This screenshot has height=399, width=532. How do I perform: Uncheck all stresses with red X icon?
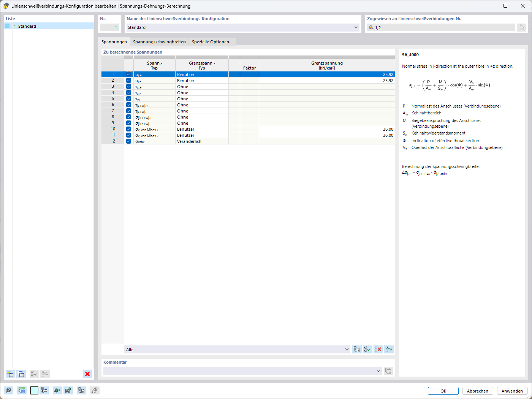pyautogui.click(x=378, y=349)
